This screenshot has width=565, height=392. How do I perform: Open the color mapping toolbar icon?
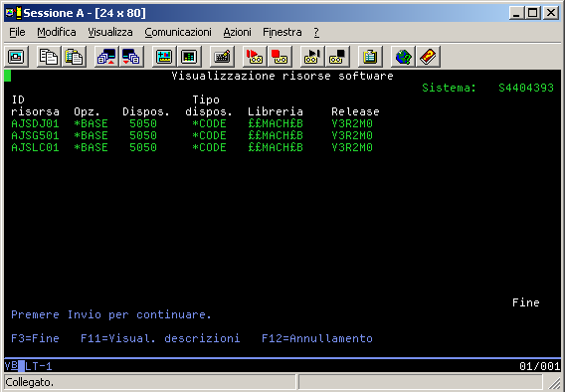coord(189,57)
